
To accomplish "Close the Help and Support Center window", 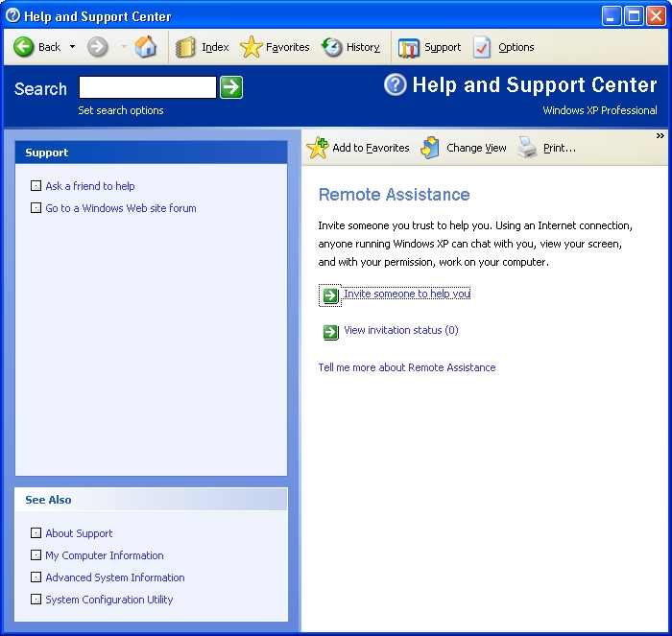I will pos(656,16).
